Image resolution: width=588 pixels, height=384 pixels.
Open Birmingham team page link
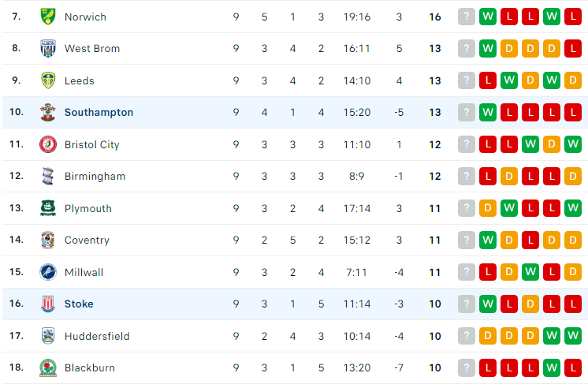pyautogui.click(x=95, y=177)
